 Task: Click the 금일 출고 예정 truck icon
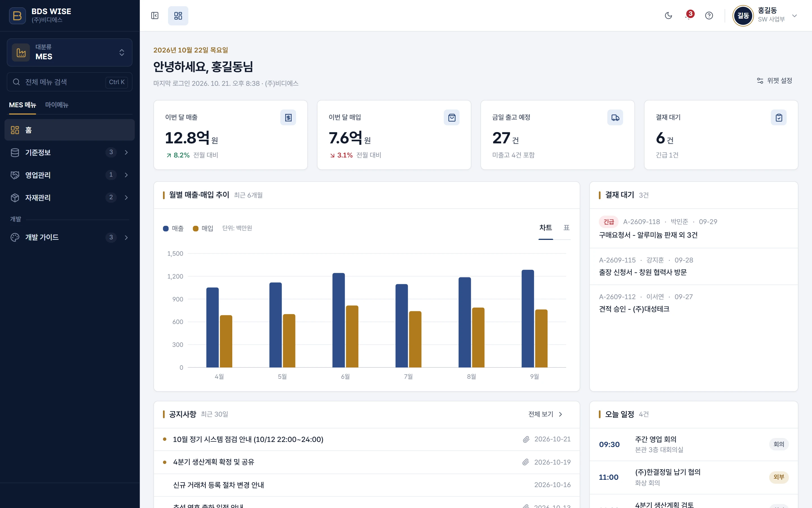point(615,118)
